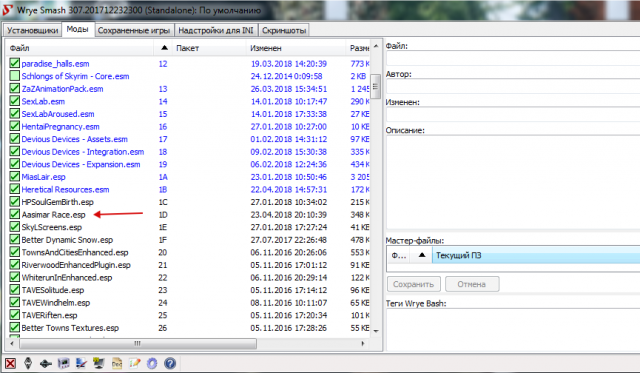The image size is (640, 373).
Task: Focus the Файл name input field
Action: click(x=513, y=58)
